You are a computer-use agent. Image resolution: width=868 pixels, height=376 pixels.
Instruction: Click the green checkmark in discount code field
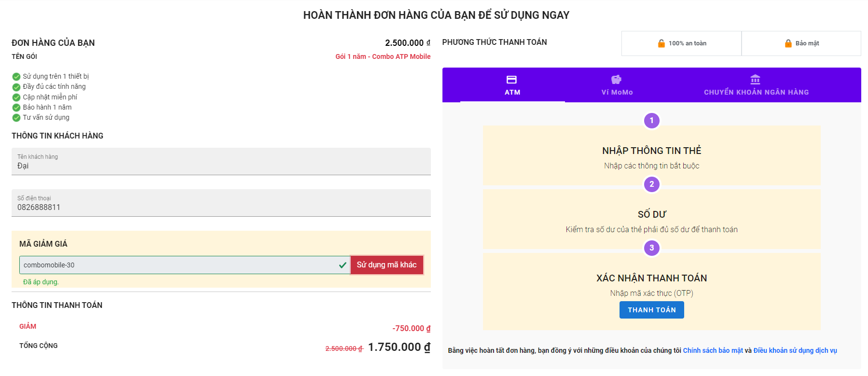(342, 265)
